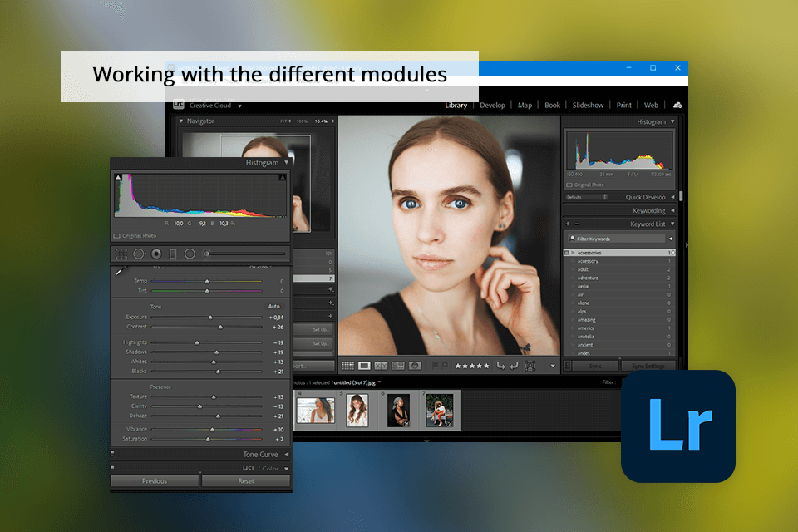Select the Spot Removal tool
The height and width of the screenshot is (532, 798).
(139, 254)
